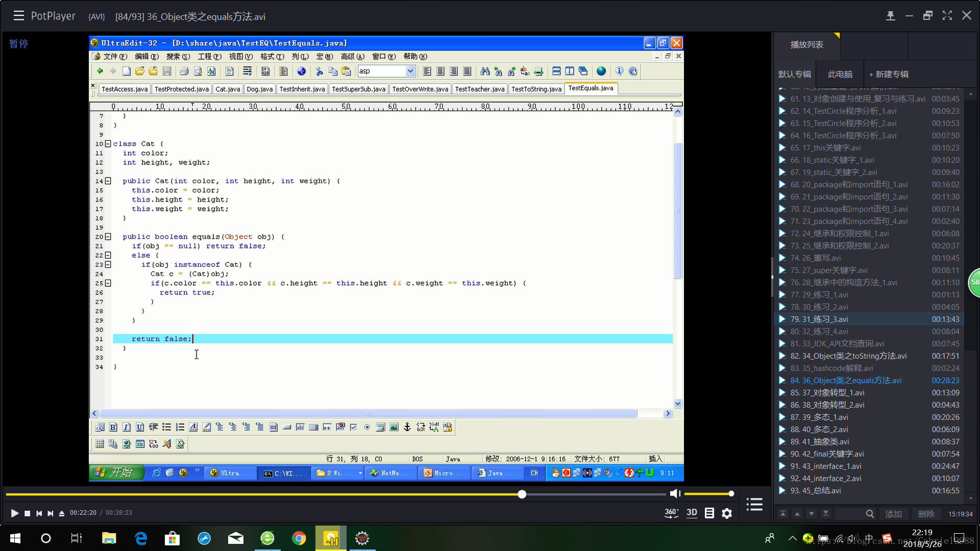Viewport: 980px width, 551px height.
Task: Collapse constructor fold marker at line 14
Action: 108,181
